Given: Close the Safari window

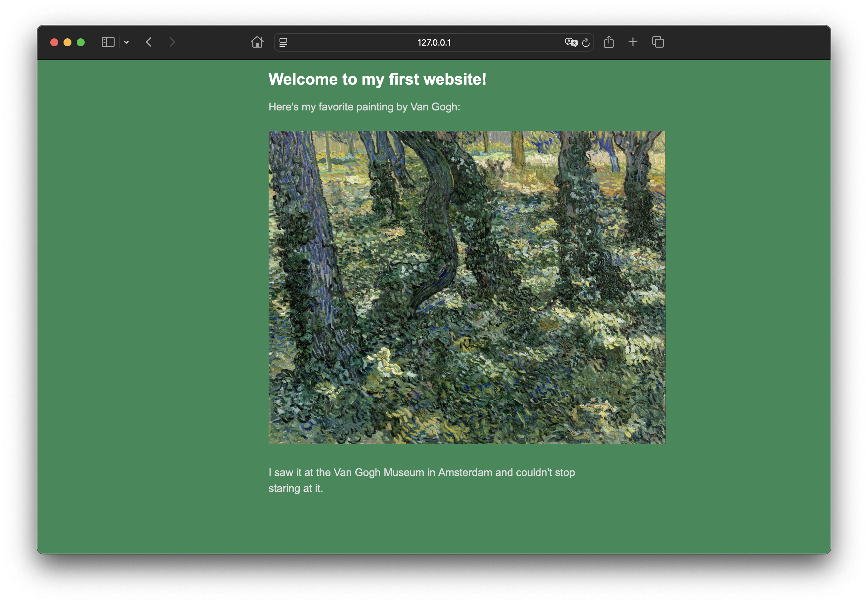Looking at the screenshot, I should point(54,42).
